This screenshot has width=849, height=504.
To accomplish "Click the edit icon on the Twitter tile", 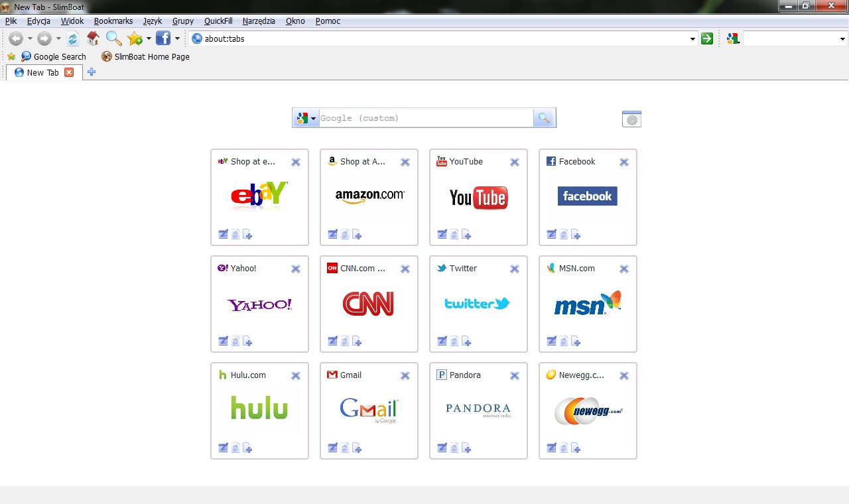I will coord(442,341).
